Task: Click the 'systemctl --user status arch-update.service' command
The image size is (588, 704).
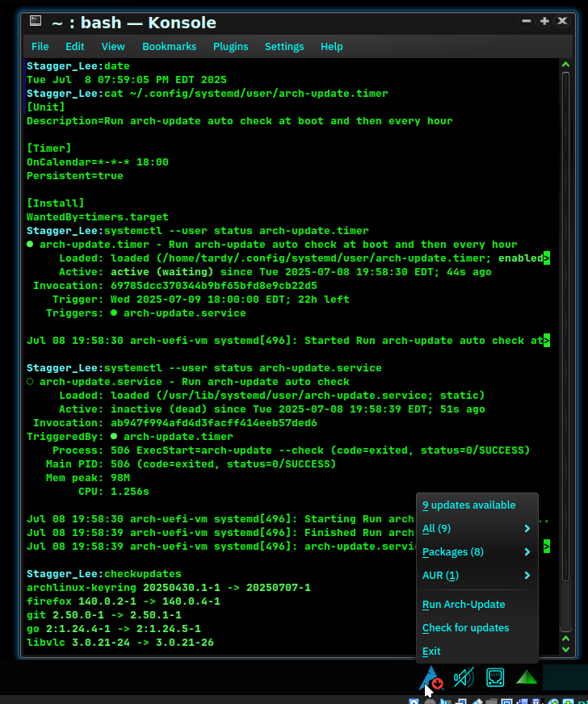Action: 243,368
